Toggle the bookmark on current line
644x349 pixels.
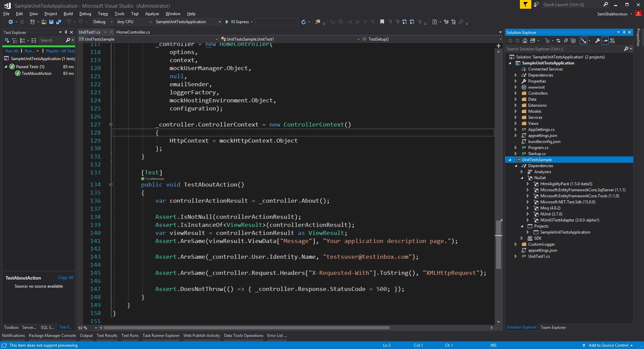[x=382, y=22]
